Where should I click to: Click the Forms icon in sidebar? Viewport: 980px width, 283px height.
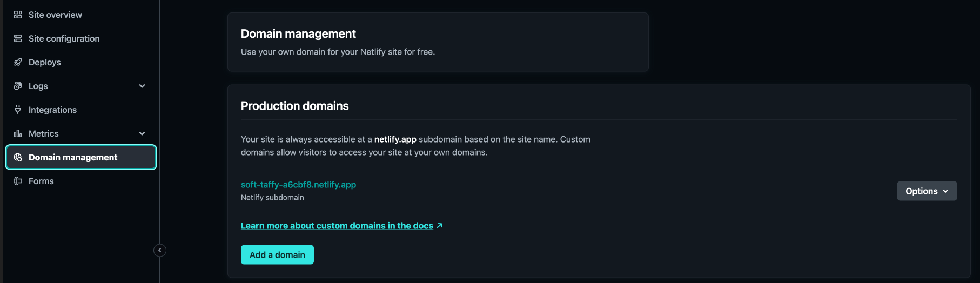pyautogui.click(x=18, y=181)
